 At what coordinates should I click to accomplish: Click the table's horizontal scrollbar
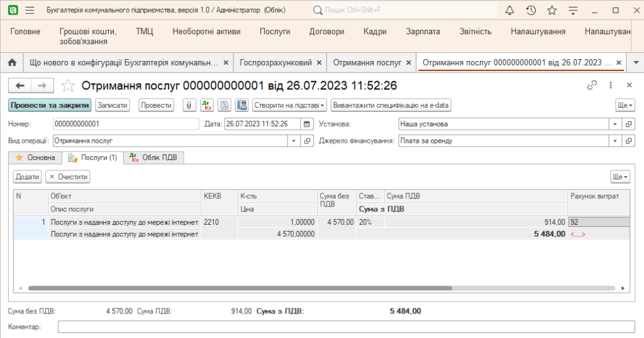[239, 288]
